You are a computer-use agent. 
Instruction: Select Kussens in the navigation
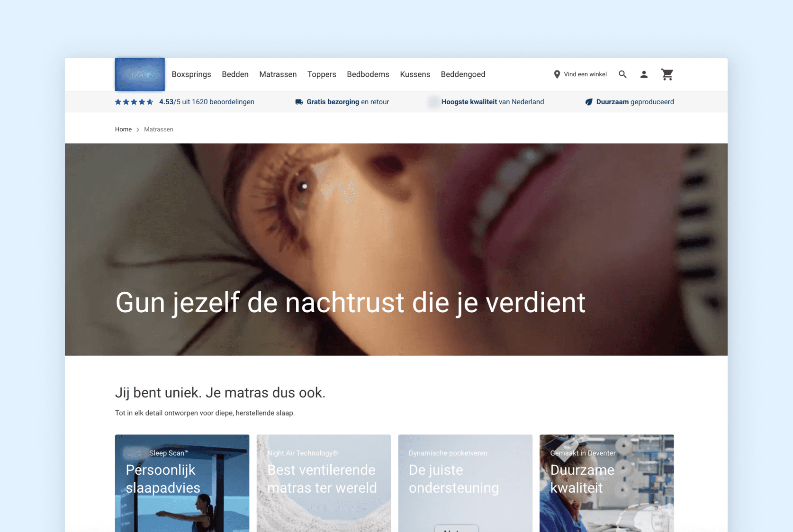coord(415,74)
